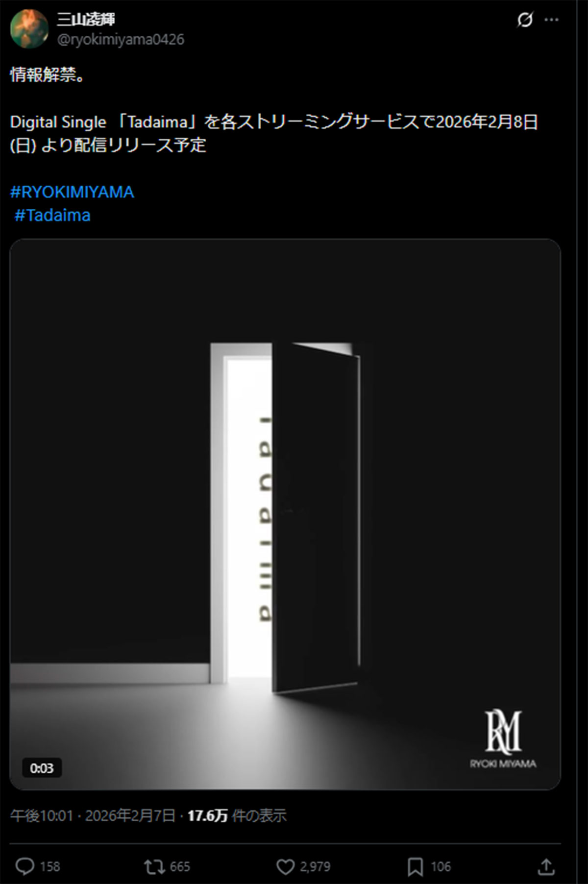Open the #RYOKIMIYAMA hashtag
Viewport: 588px width, 884px height.
(72, 192)
